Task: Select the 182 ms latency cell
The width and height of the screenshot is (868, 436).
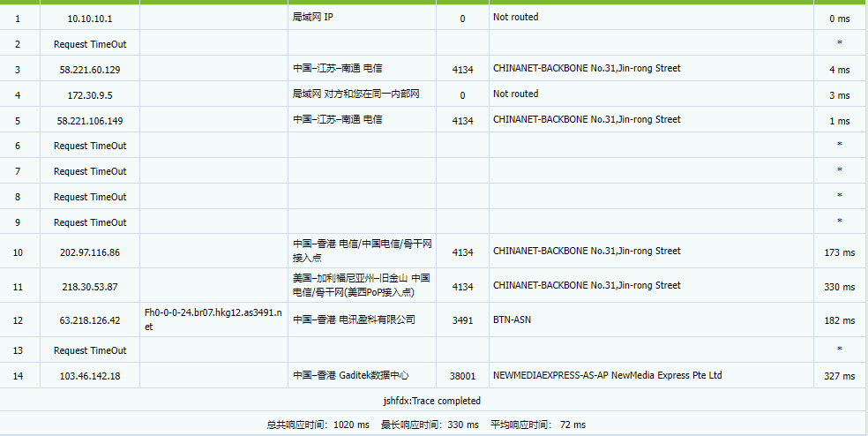Action: click(x=839, y=320)
